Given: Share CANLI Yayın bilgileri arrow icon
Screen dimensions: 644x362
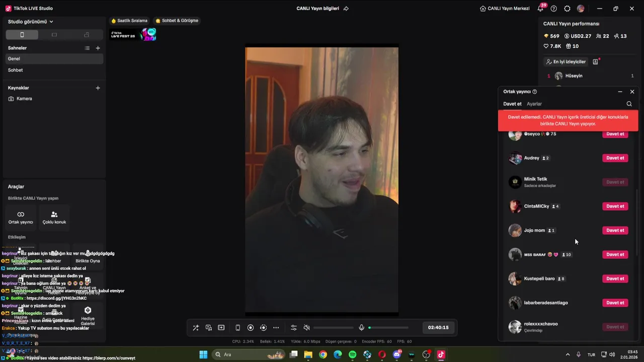Looking at the screenshot, I should click(x=346, y=9).
